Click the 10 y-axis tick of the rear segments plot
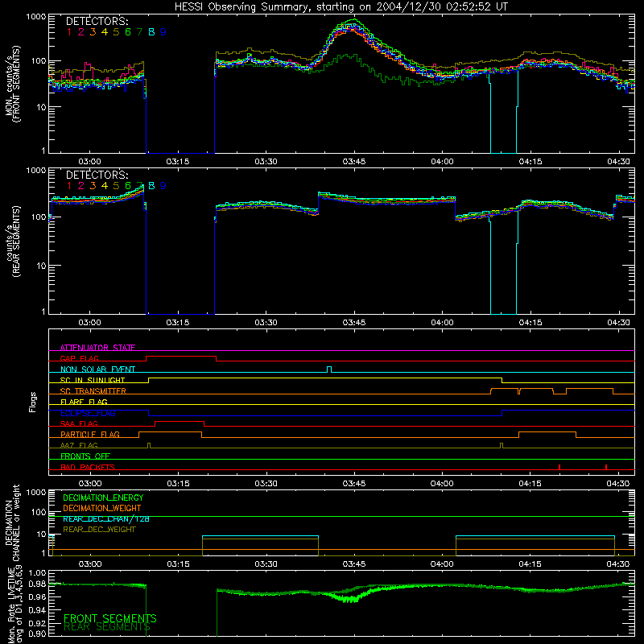The height and width of the screenshot is (644, 644). (x=41, y=266)
